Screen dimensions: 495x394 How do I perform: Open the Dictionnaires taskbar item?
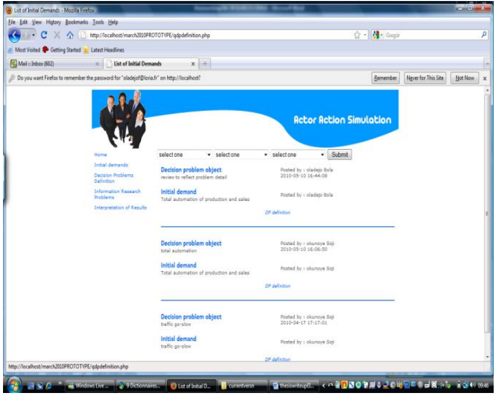tap(141, 386)
